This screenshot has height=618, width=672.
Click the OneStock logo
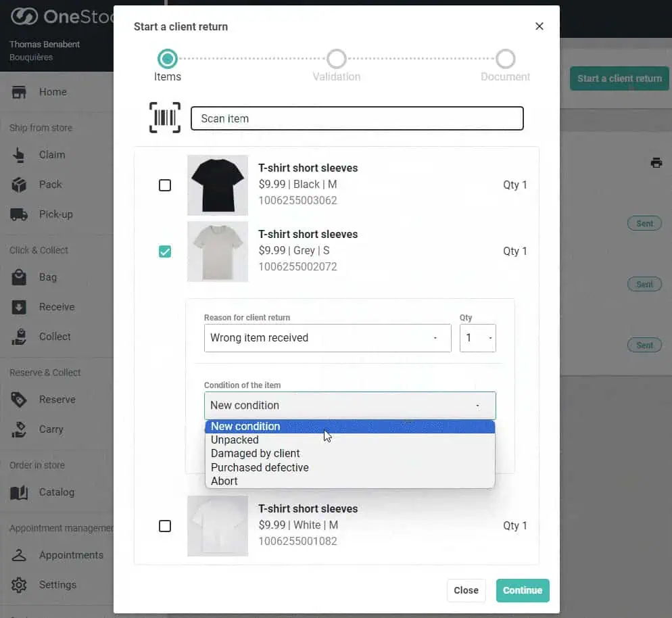[61, 17]
